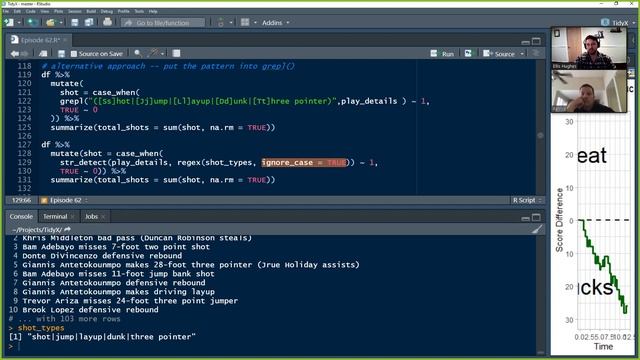Click the Open File folder icon
640x360 pixels.
51,22
